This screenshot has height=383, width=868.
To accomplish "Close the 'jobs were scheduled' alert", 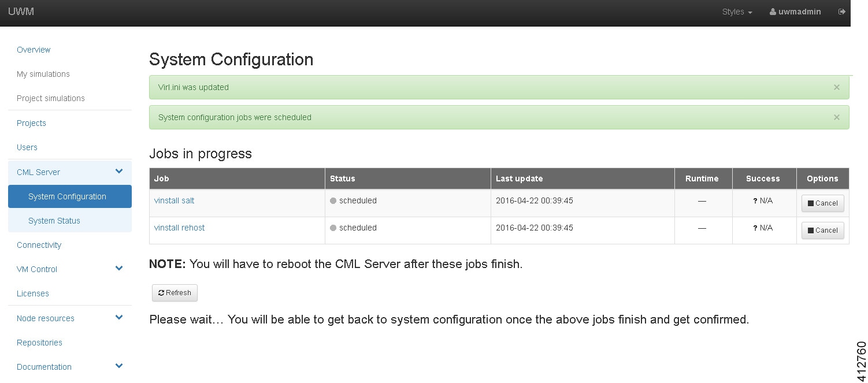I will [836, 117].
